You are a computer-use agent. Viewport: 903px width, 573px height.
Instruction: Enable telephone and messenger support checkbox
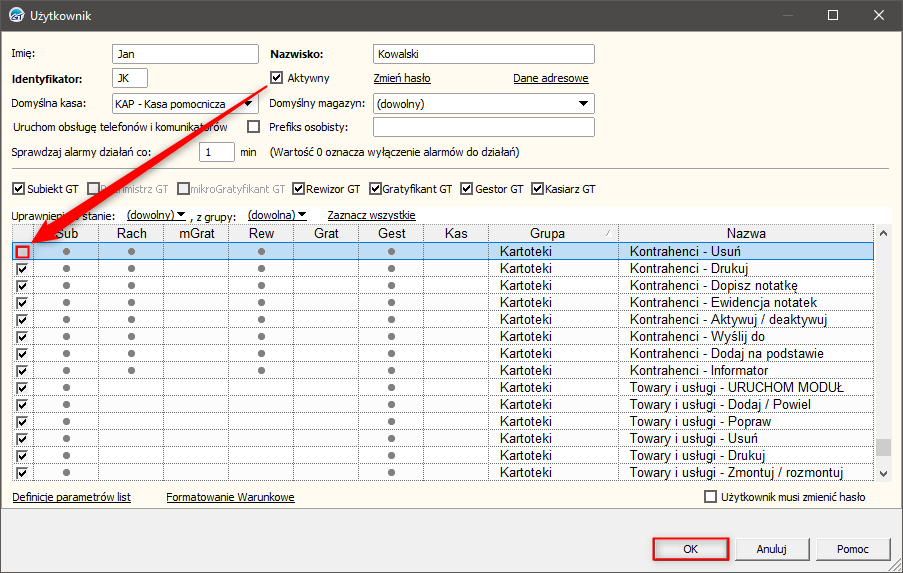253,127
